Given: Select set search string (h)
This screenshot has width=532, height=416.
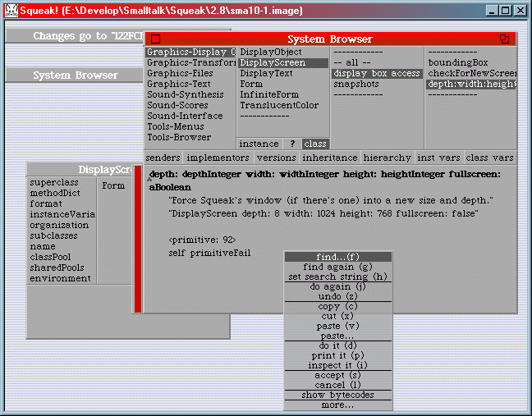Looking at the screenshot, I should [338, 277].
